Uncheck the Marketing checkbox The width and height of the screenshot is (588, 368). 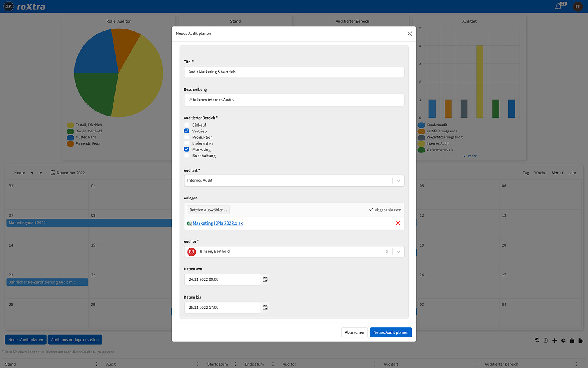pyautogui.click(x=186, y=149)
